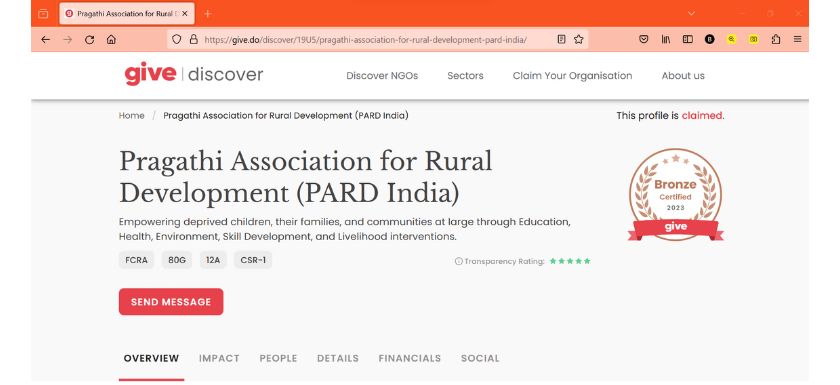Screen dimensions: 840x385
Task: Click the red 'claimed' link
Action: tap(702, 115)
